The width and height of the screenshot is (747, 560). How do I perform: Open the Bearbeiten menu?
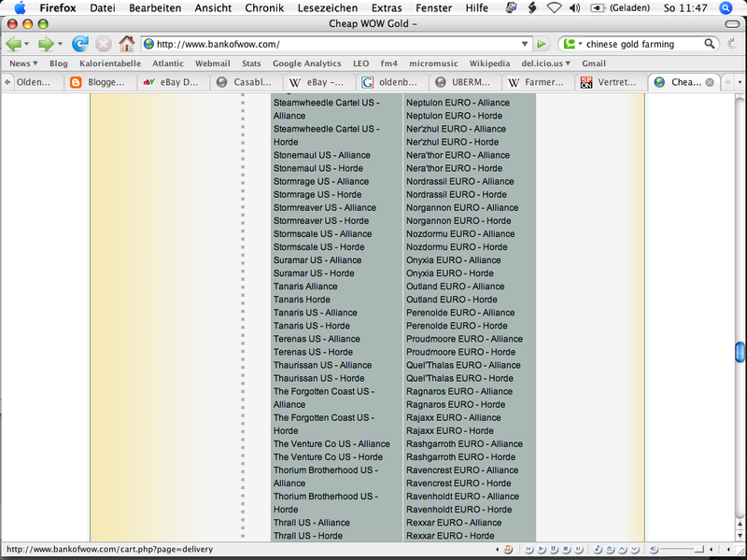point(155,8)
